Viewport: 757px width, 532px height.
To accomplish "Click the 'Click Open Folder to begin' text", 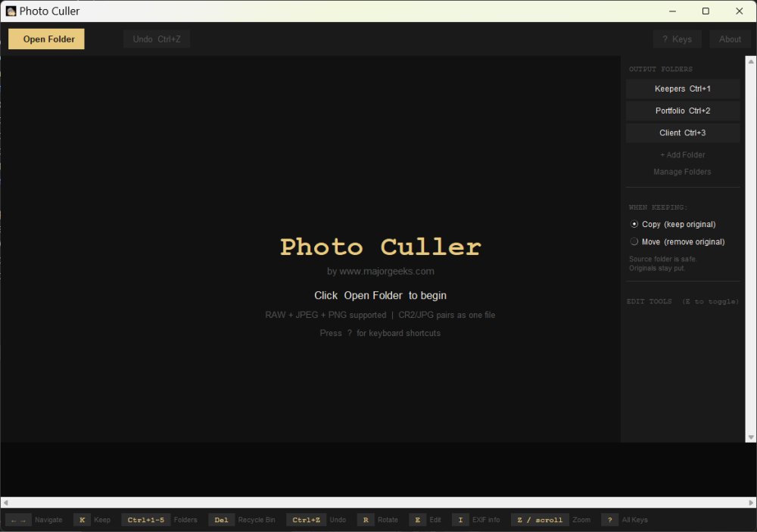I will (x=381, y=295).
